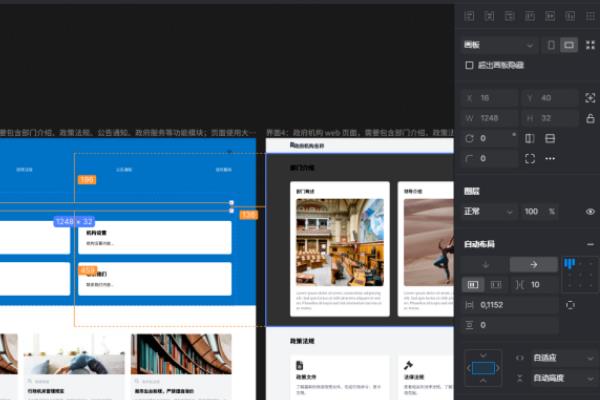Click the item spacing field showing 10
Screen dimensions: 600x400
pos(536,285)
